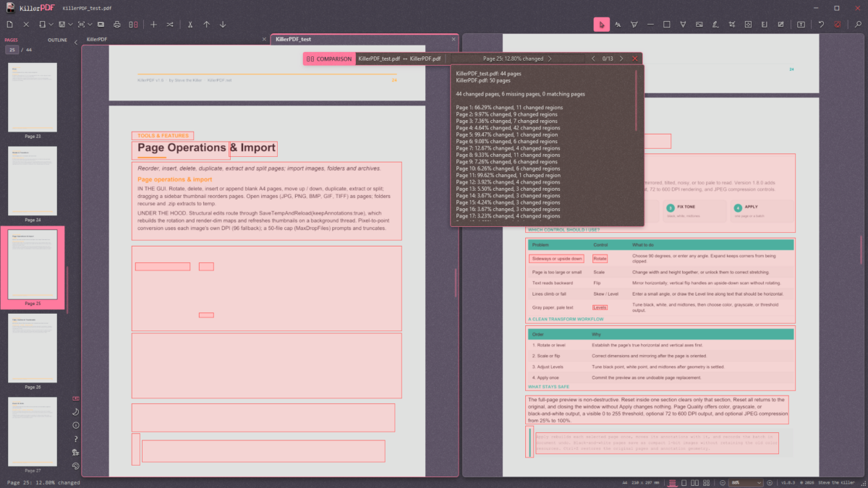Toggle the pointer select tool

pos(602,25)
